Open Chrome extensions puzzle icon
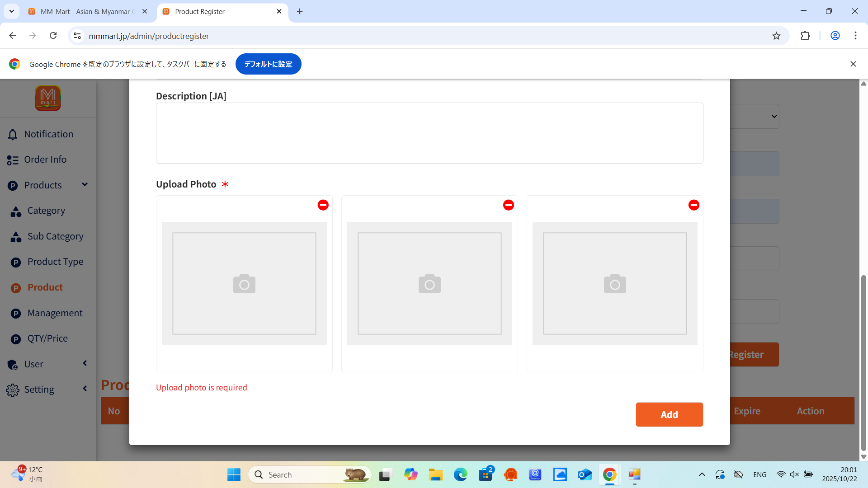Screen dimensions: 868x488 pos(805,36)
